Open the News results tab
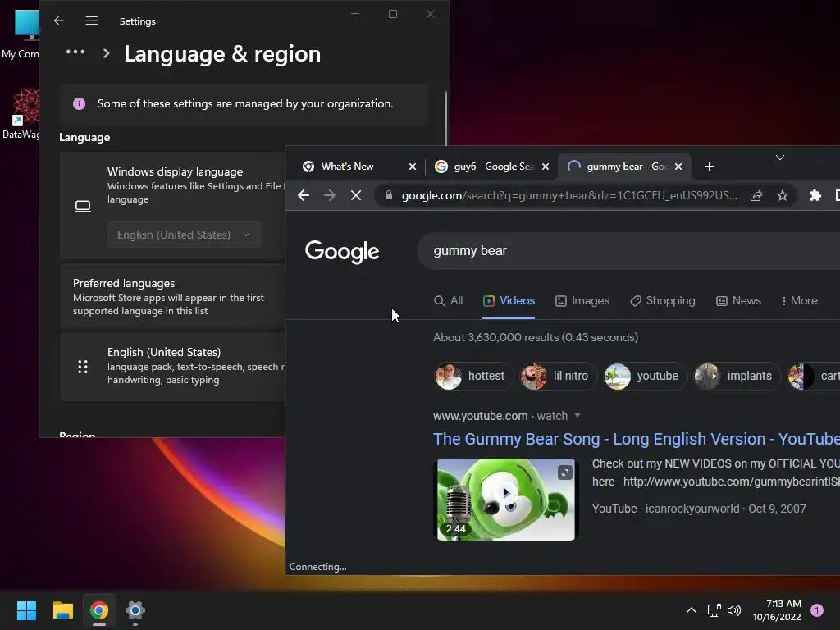 point(738,300)
